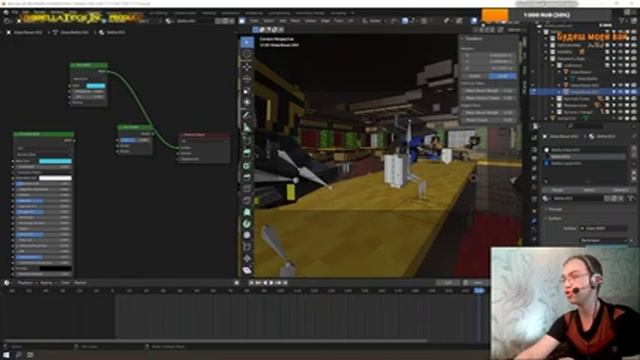Select the 3D Cursor tool
The height and width of the screenshot is (360, 640).
click(247, 54)
